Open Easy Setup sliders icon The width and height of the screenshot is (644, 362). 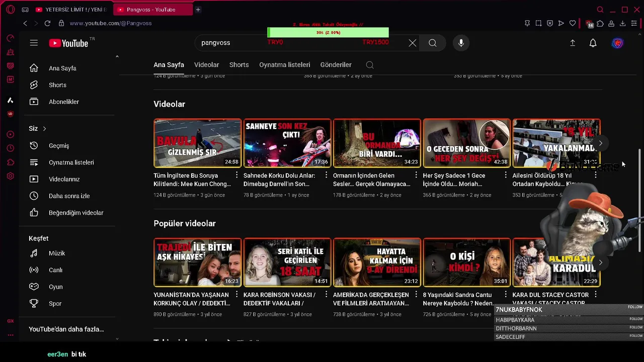[634, 23]
